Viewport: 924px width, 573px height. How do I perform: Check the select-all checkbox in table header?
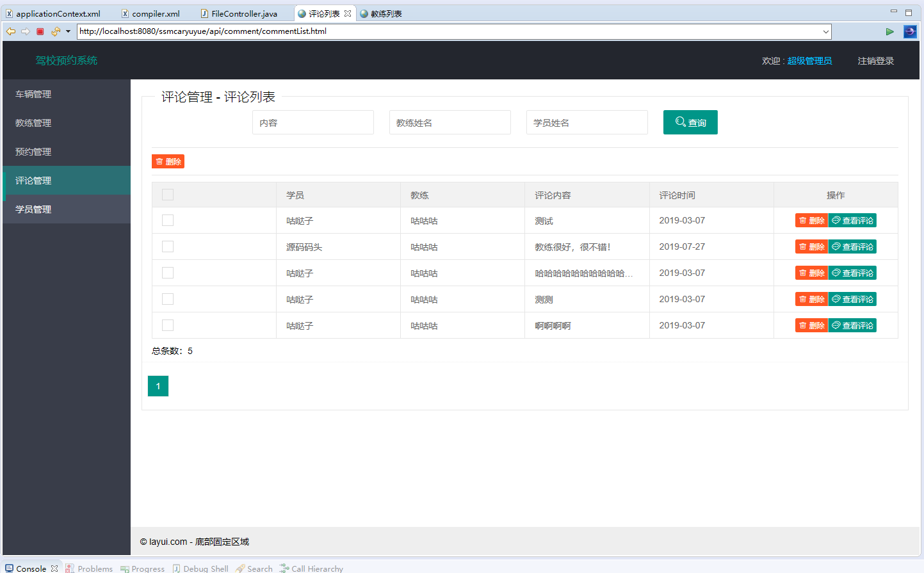(167, 194)
